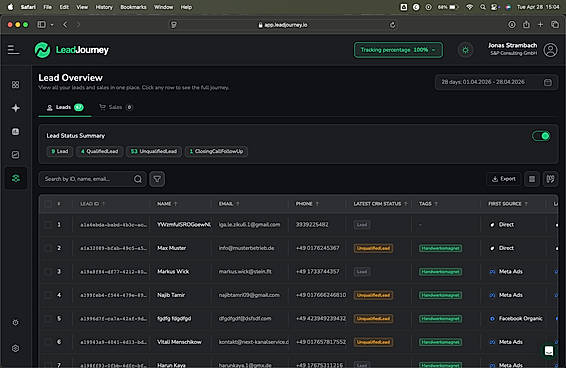The width and height of the screenshot is (566, 368).
Task: Check the checkbox for Max Muster row
Action: click(x=48, y=248)
